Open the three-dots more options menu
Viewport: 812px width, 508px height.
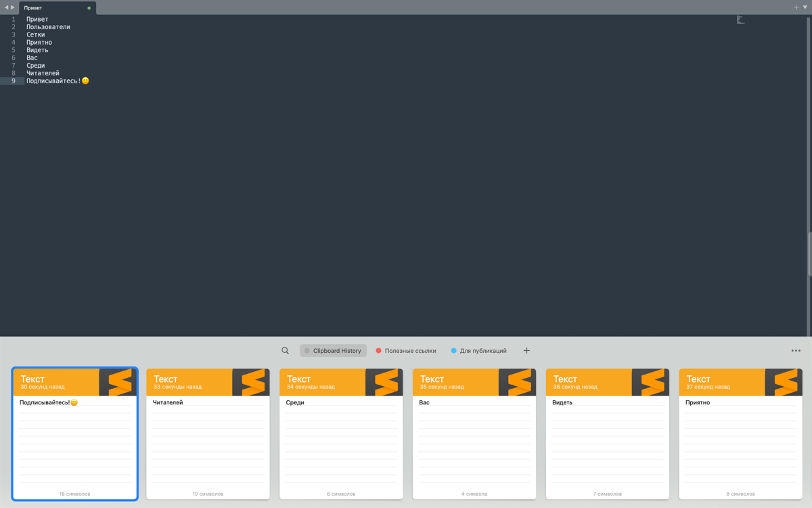(x=796, y=351)
